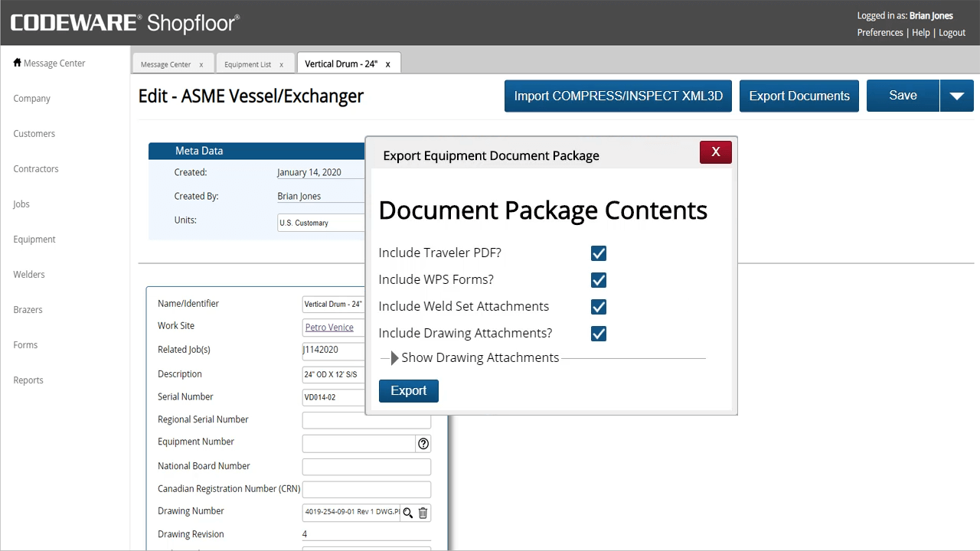
Task: Close the Equipment List tab
Action: coord(281,64)
